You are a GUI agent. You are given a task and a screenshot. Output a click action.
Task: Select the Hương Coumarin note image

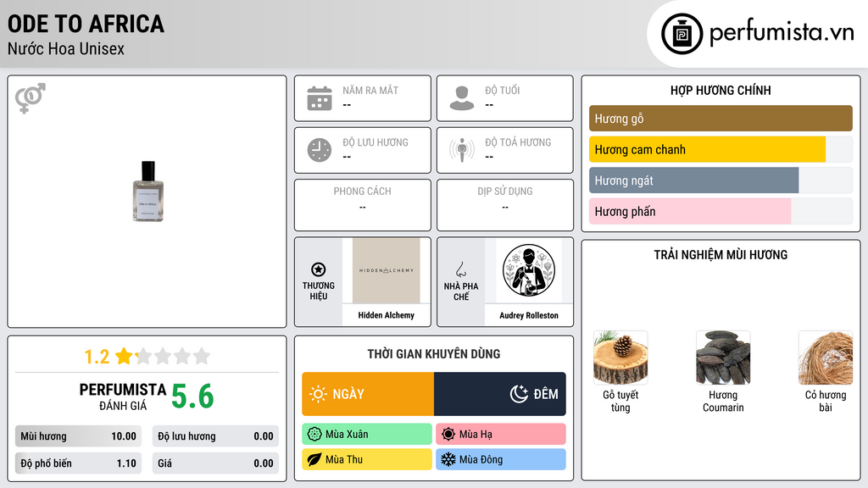[723, 358]
